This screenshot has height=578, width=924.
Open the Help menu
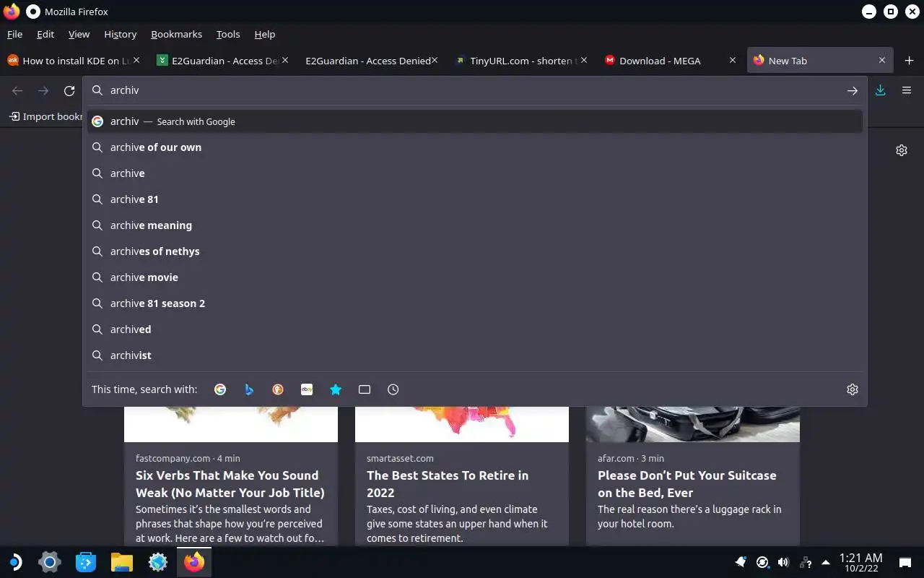pyautogui.click(x=265, y=34)
